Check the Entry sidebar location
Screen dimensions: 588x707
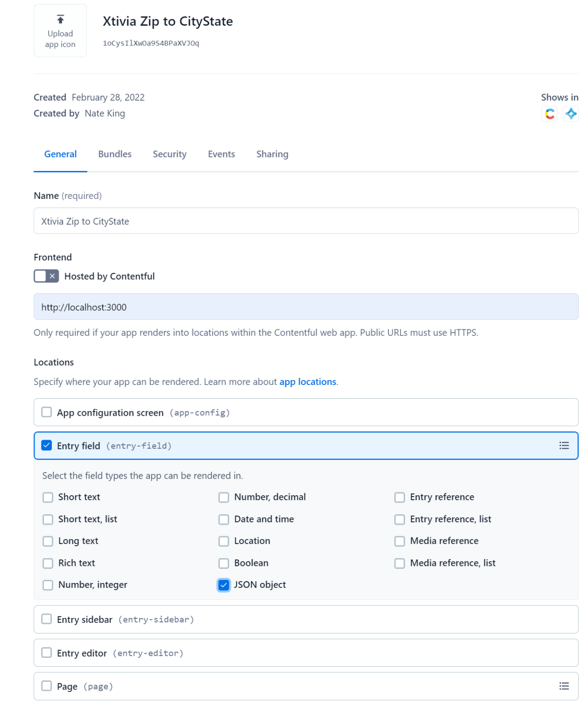46,619
